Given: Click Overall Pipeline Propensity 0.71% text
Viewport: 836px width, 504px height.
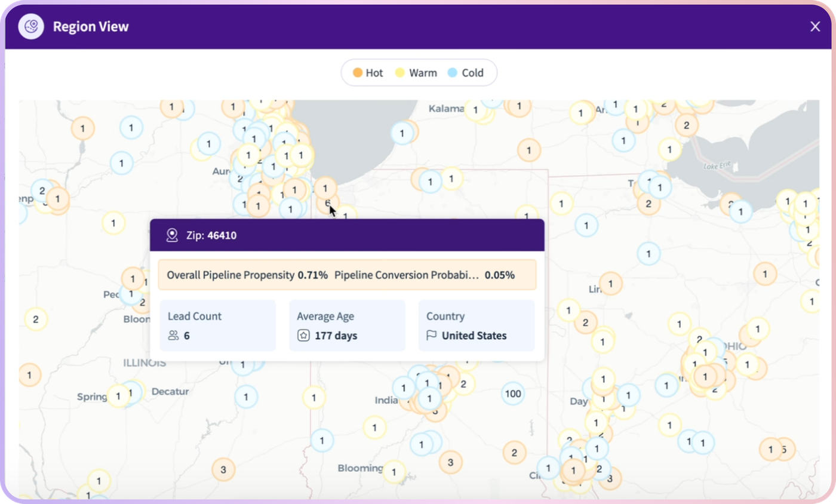Looking at the screenshot, I should tap(247, 275).
